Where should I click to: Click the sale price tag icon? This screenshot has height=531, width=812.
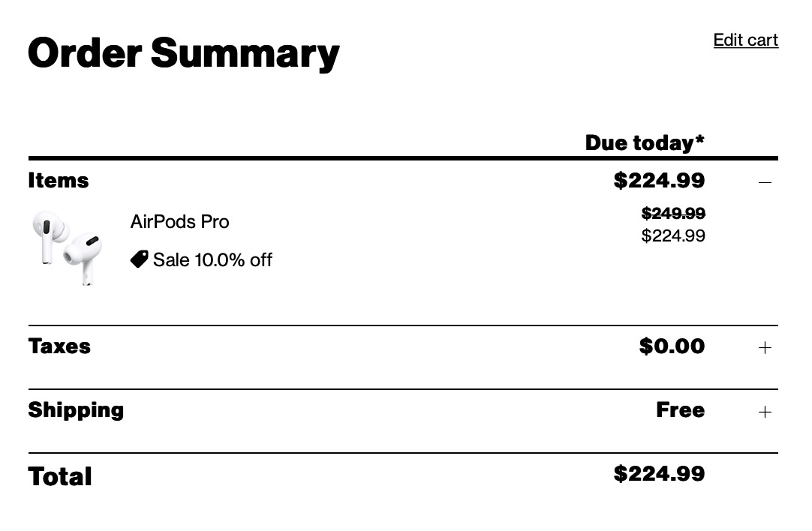click(x=139, y=259)
